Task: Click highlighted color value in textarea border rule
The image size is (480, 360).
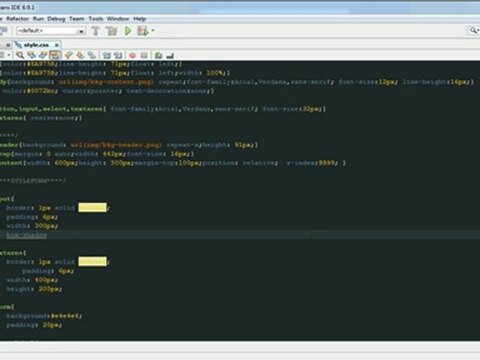Action: pos(92,262)
